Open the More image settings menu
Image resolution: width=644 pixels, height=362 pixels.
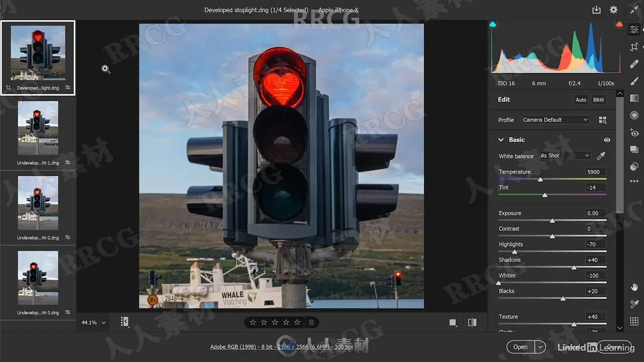(634, 182)
